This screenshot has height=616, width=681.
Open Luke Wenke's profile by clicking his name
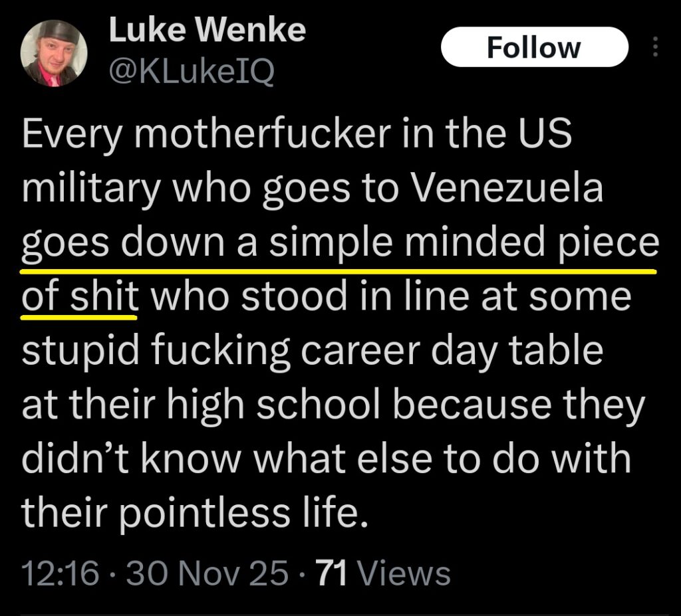(x=206, y=30)
